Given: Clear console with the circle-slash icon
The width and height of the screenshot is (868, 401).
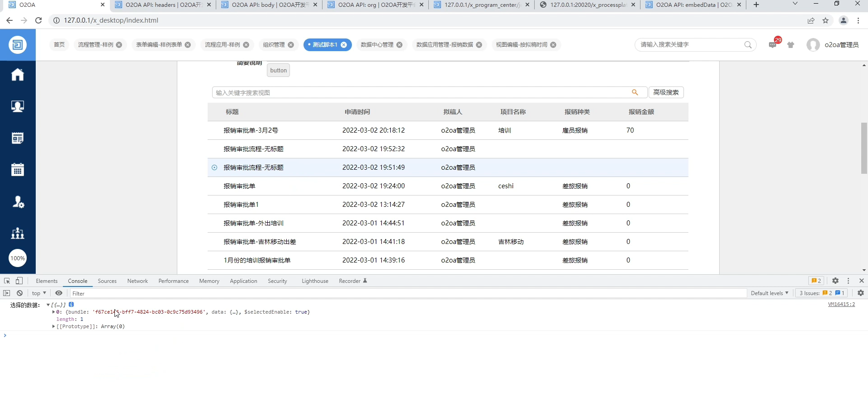Looking at the screenshot, I should pyautogui.click(x=19, y=293).
